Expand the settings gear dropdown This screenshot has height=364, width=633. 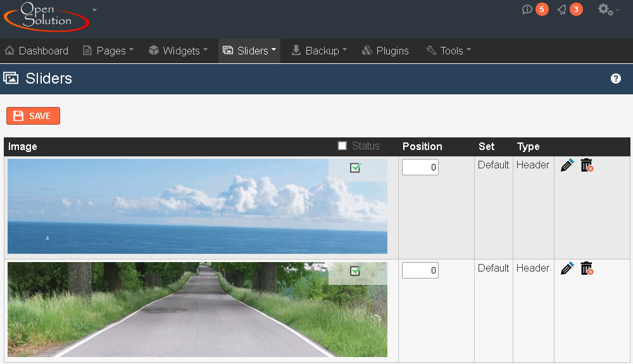click(x=608, y=9)
